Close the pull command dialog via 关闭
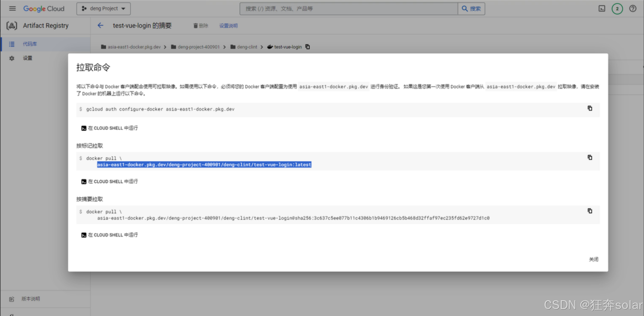The height and width of the screenshot is (316, 644). pos(593,259)
